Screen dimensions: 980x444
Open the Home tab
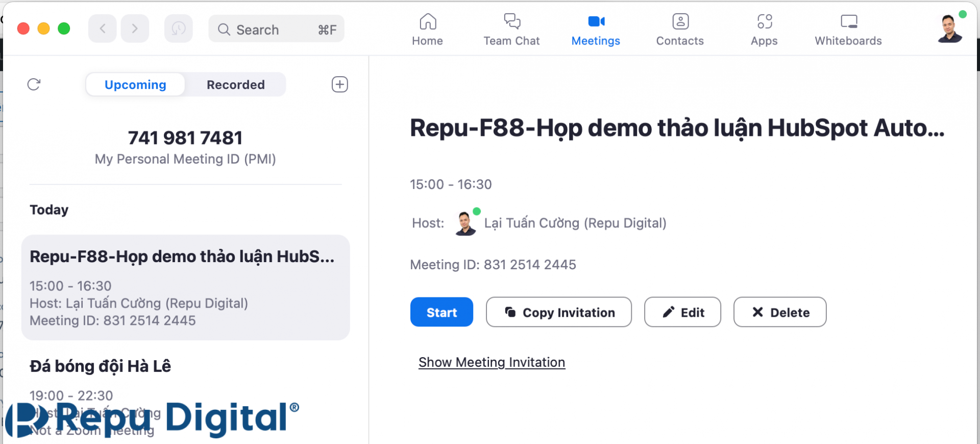pyautogui.click(x=427, y=30)
